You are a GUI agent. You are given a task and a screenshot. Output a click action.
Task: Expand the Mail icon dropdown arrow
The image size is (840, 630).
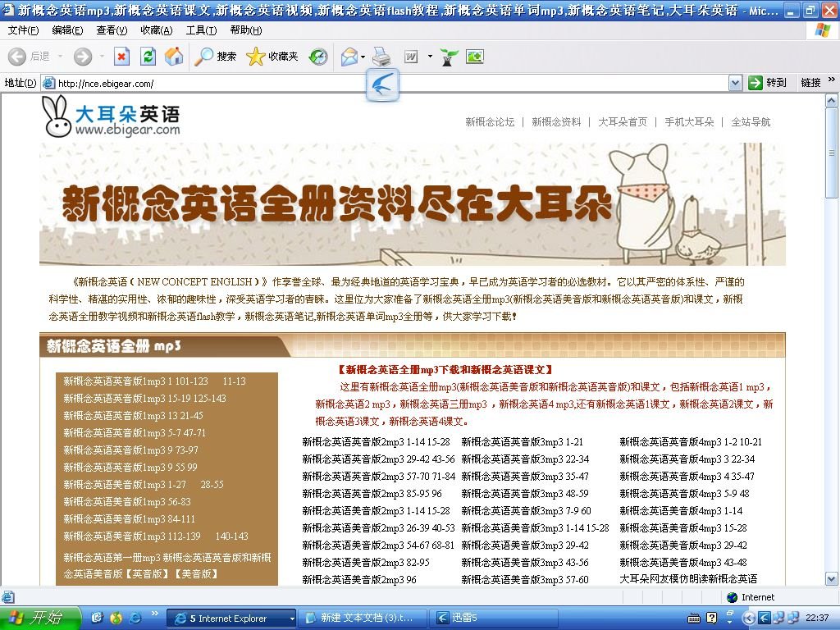pos(362,57)
